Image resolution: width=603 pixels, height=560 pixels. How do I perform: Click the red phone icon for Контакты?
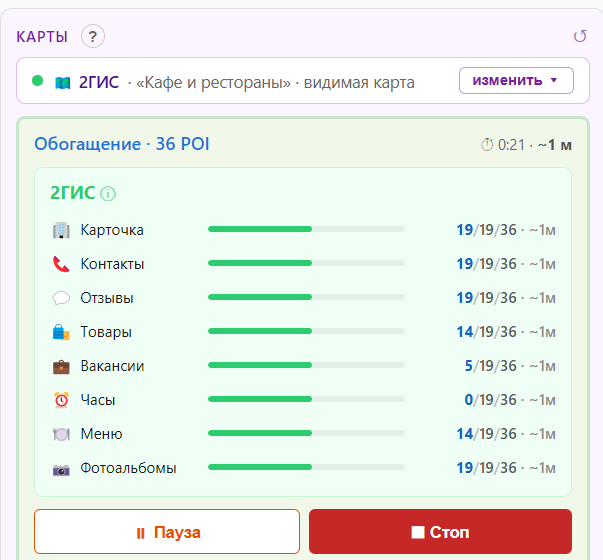[61, 264]
